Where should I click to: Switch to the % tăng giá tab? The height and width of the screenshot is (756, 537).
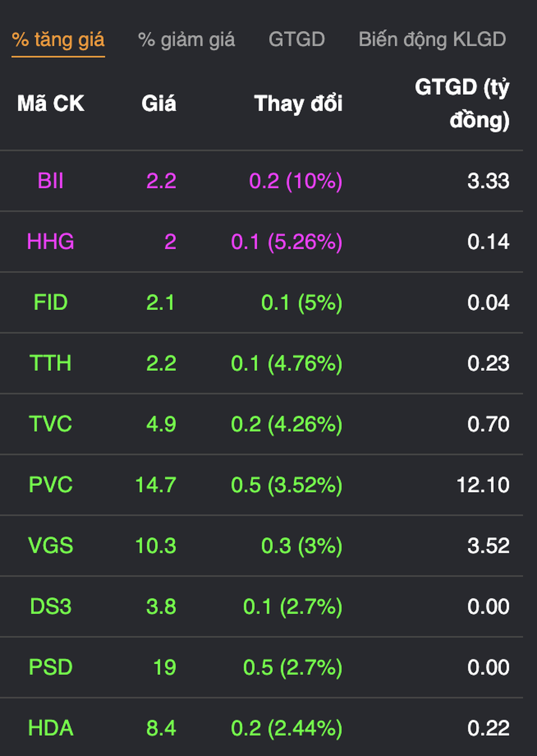58,40
